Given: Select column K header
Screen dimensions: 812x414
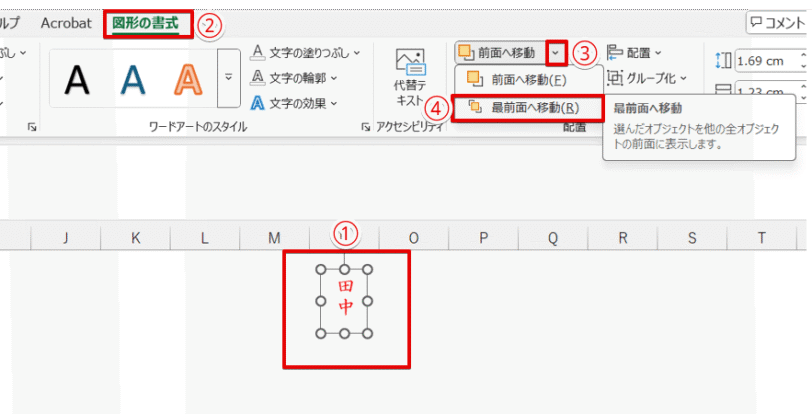Looking at the screenshot, I should pyautogui.click(x=135, y=238).
